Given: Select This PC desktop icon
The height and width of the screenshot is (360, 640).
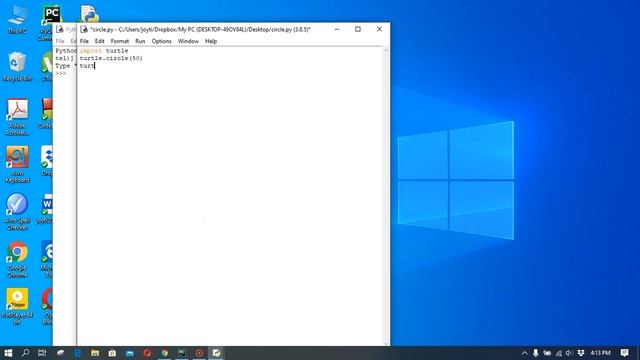Looking at the screenshot, I should tap(17, 20).
